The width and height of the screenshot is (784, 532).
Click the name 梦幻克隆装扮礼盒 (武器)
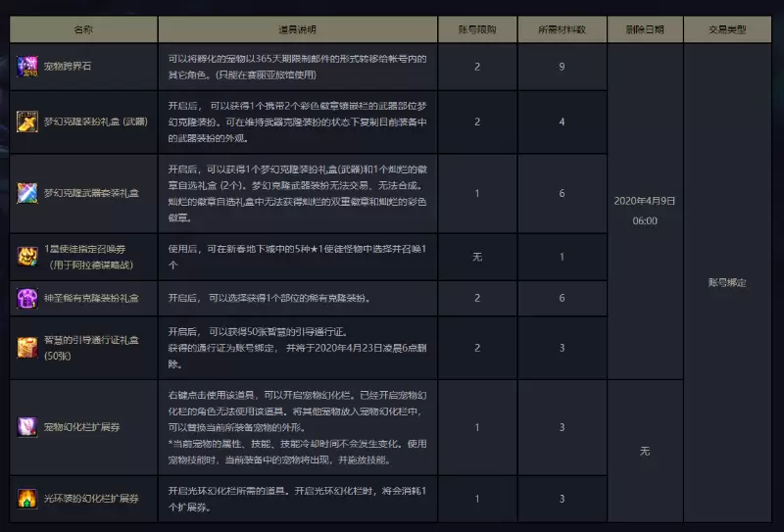[x=95, y=121]
